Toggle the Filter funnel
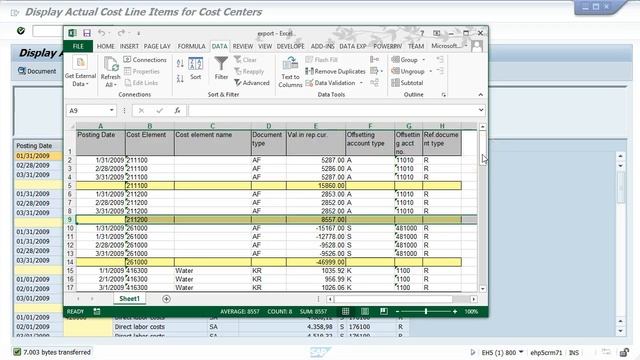Viewport: 640px width, 360px height. (221, 68)
